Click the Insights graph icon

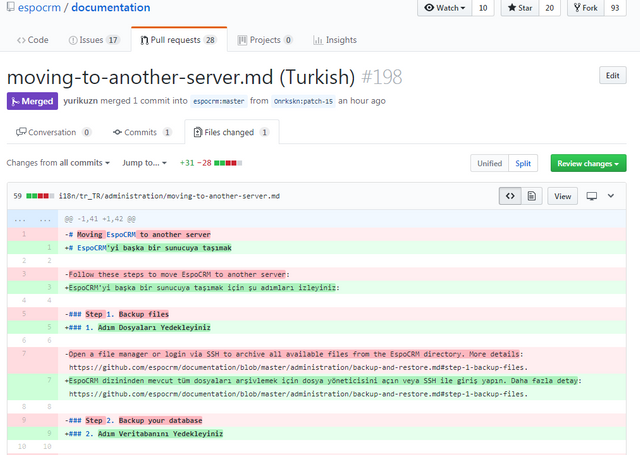click(318, 40)
